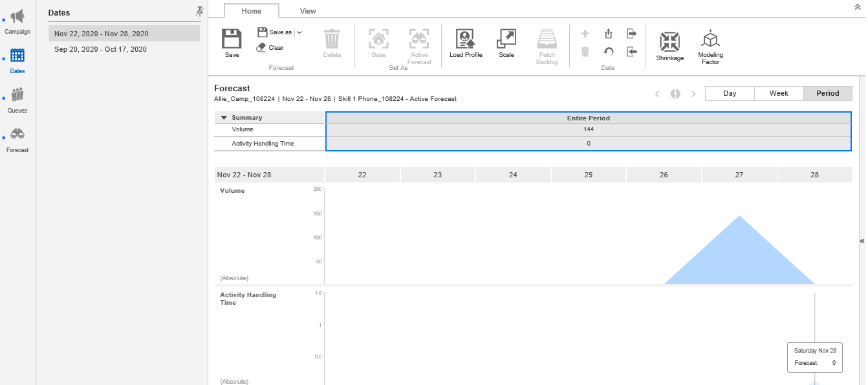Set forecast as Base

point(378,43)
